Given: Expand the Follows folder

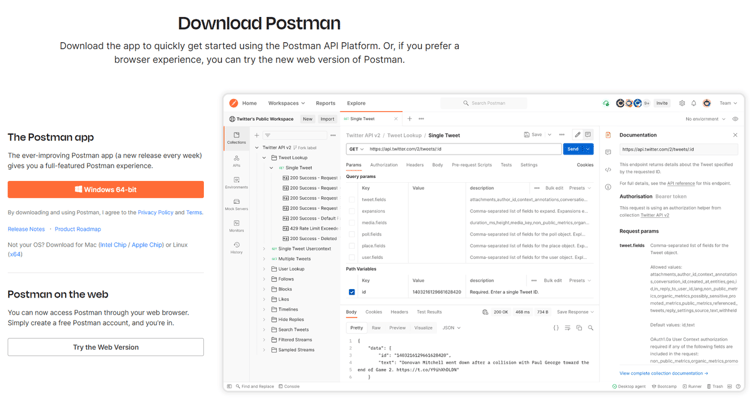Looking at the screenshot, I should pos(264,279).
